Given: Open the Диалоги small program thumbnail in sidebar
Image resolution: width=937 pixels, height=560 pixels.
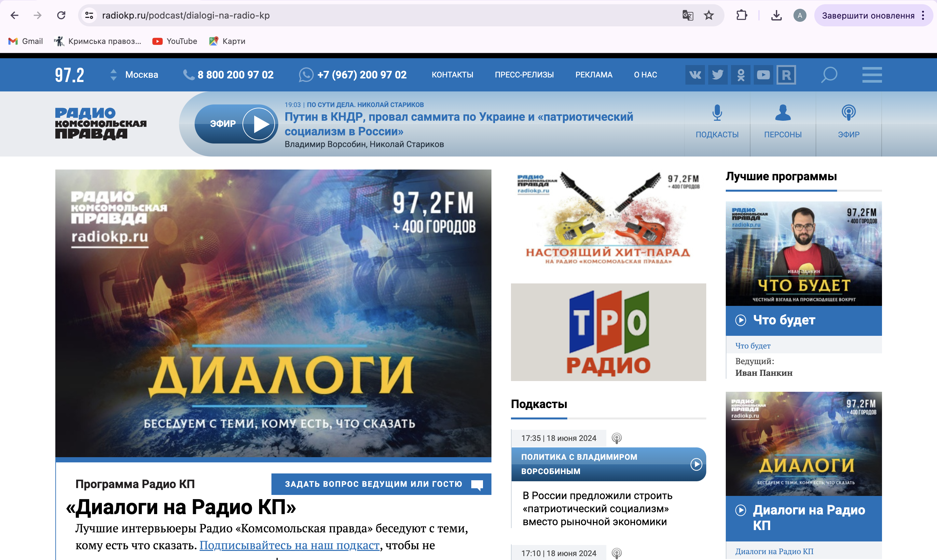Looking at the screenshot, I should click(804, 444).
